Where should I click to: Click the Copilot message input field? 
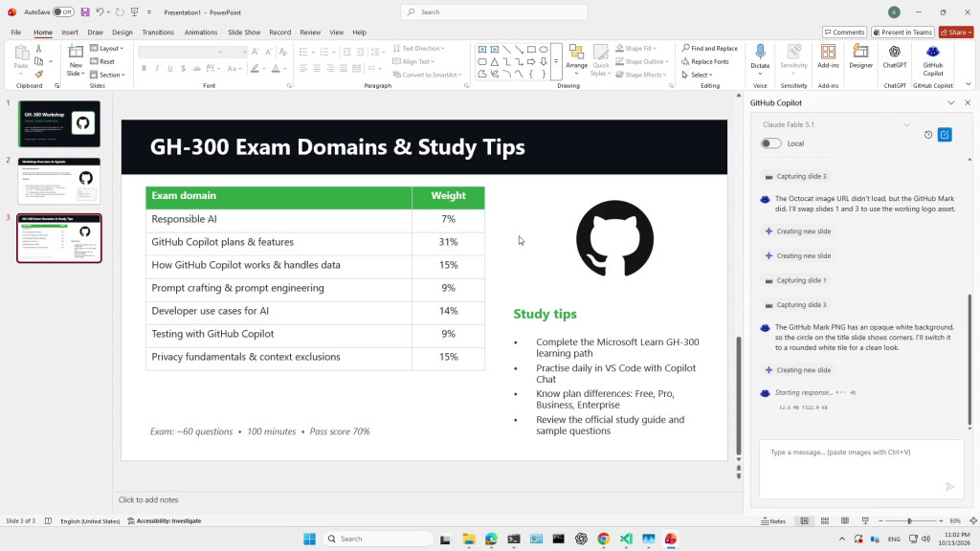pos(861,469)
